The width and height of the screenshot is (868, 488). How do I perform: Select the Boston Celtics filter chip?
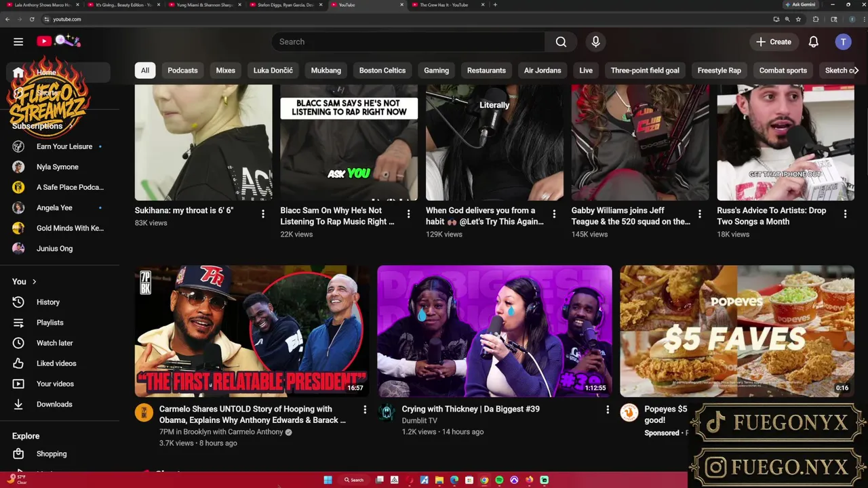(382, 70)
